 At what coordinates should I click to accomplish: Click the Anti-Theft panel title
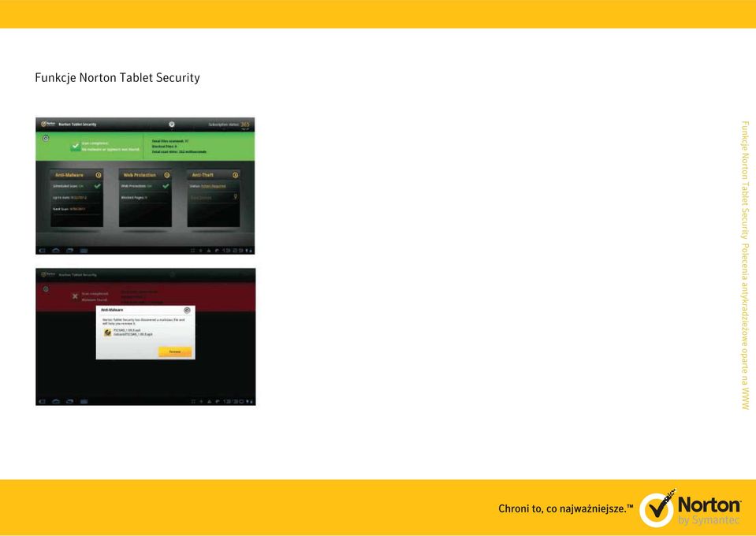(x=203, y=175)
